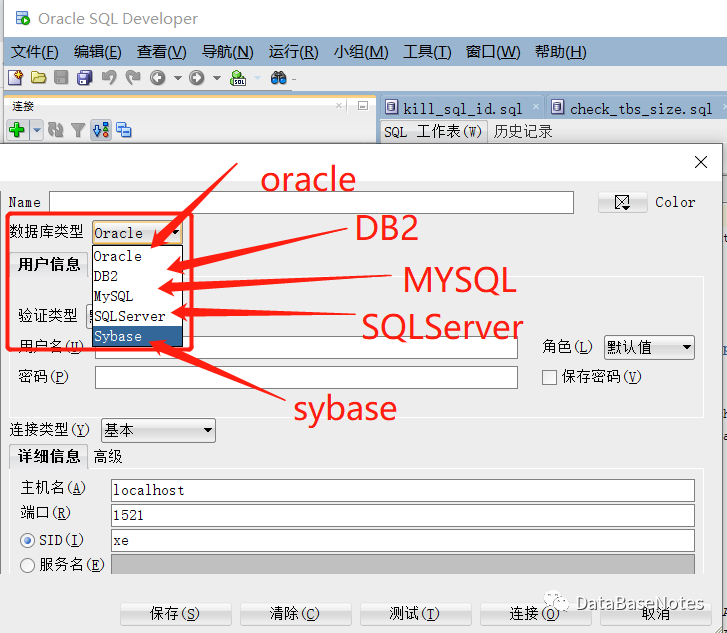Open the 工具(T) menu
727x633 pixels.
[x=427, y=52]
